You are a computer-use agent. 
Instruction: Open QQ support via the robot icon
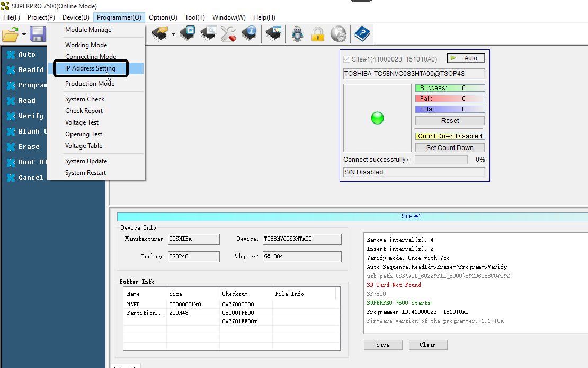click(297, 33)
